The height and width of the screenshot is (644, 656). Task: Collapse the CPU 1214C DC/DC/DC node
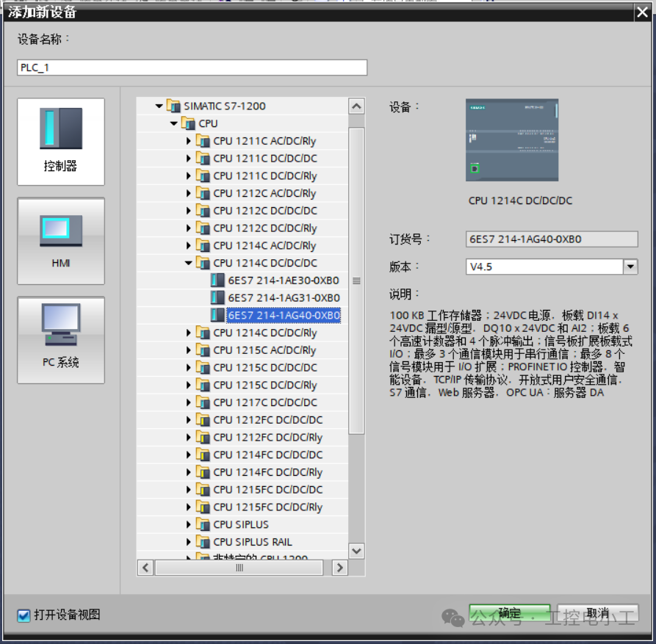pos(188,263)
